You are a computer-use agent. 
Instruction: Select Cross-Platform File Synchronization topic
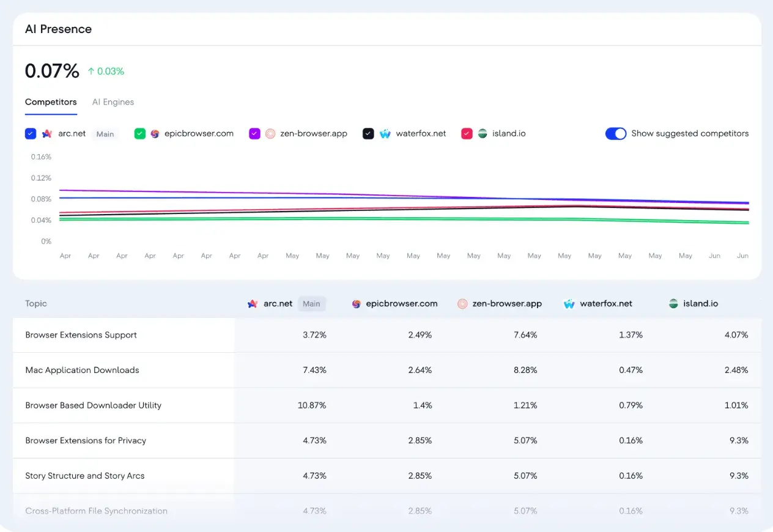point(96,511)
